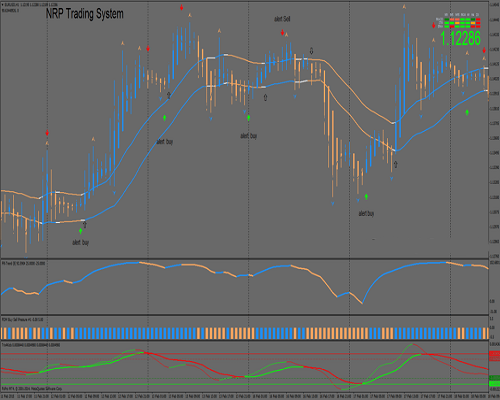Open the chart symbol triangle at top-left corner
This screenshot has width=500, height=400.
3,5
